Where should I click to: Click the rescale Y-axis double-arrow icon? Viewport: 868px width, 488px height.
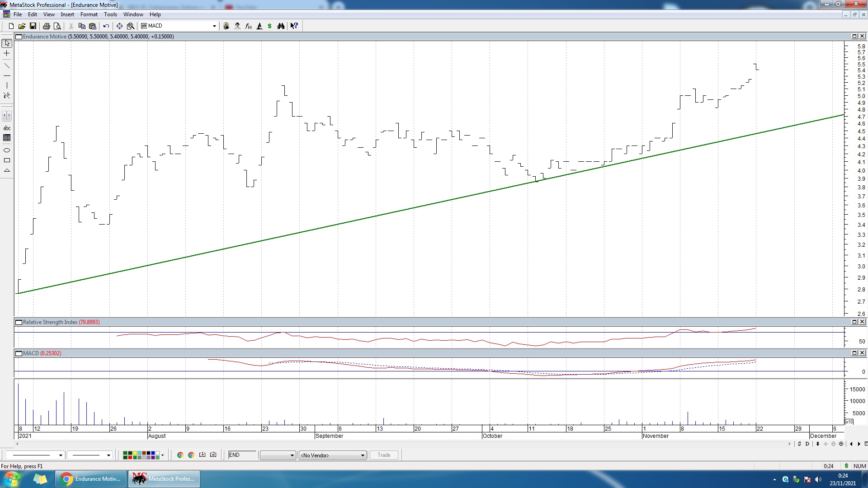tap(818, 444)
